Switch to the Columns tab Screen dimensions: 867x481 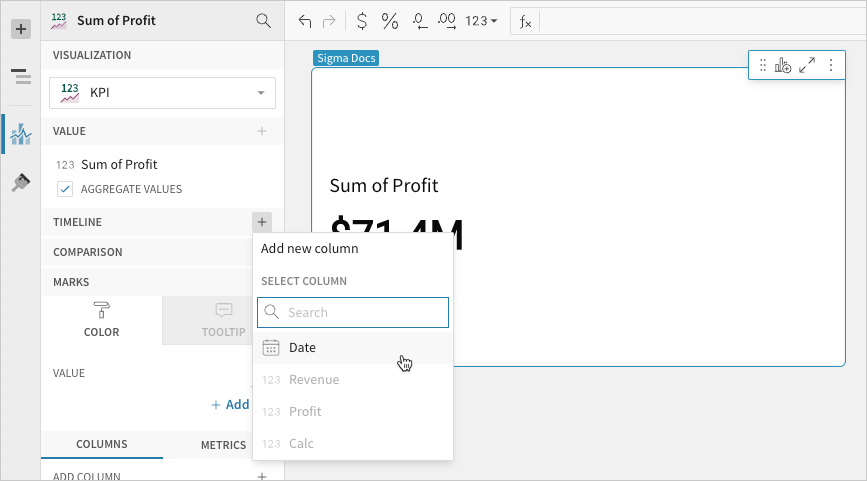[x=101, y=444]
